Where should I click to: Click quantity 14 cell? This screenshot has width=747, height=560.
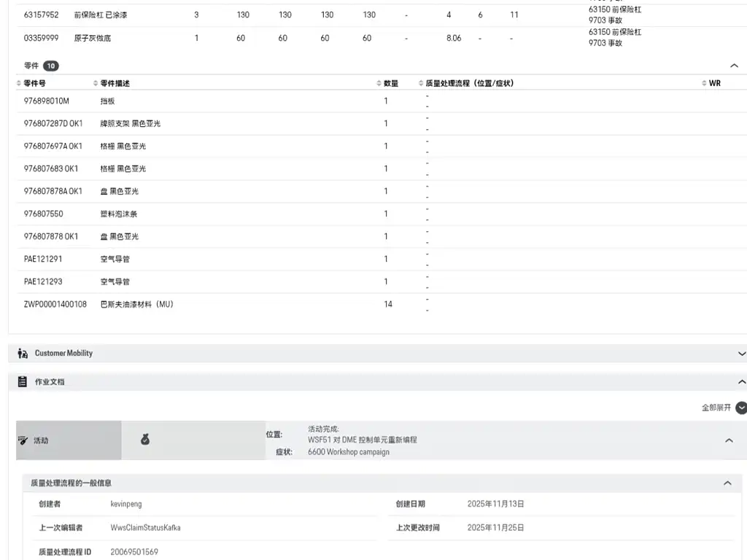(388, 304)
